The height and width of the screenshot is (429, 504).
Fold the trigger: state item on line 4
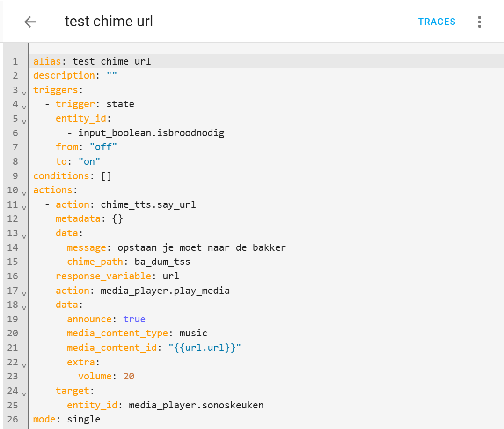24,107
